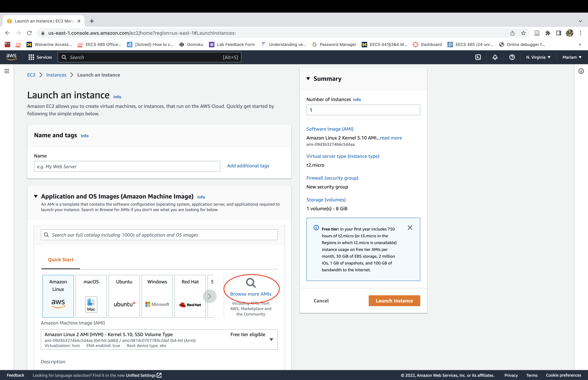
Task: Select the macOS AMI tile
Action: coord(91,296)
